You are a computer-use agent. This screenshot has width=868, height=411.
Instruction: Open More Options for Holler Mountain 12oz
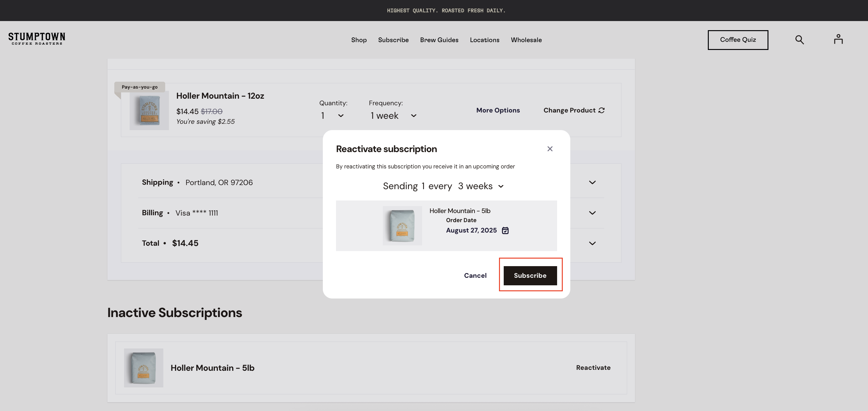498,110
